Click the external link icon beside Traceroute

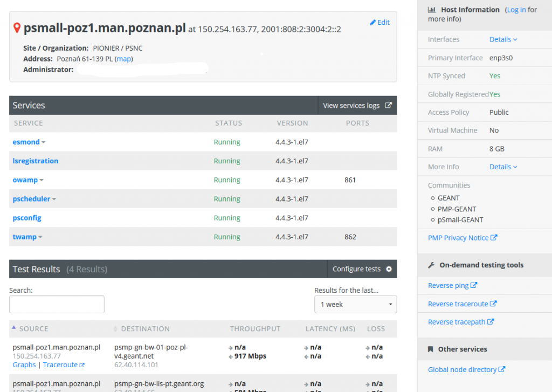tap(82, 365)
